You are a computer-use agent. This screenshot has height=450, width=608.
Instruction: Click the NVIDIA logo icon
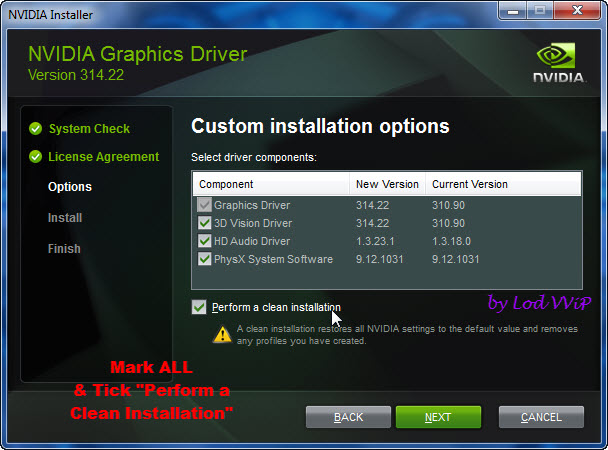pos(558,62)
